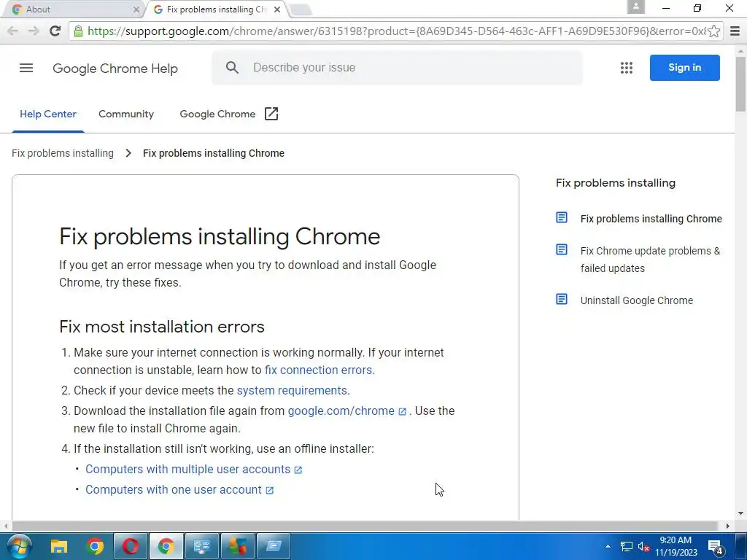This screenshot has width=747, height=560.
Task: Click the article icon for Uninstall Google Chrome
Action: [x=562, y=299]
